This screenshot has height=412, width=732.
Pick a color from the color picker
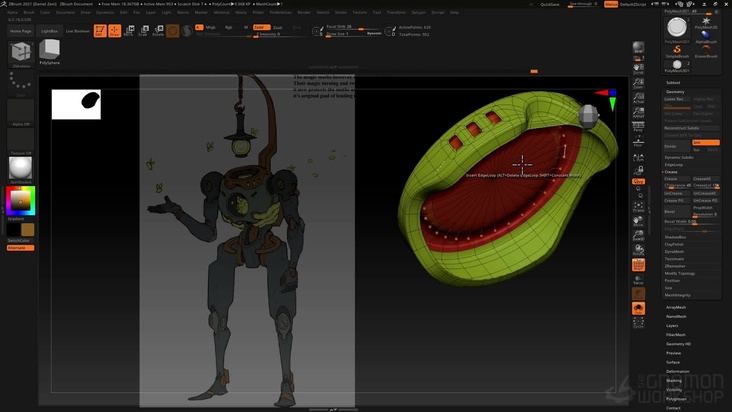[20, 201]
